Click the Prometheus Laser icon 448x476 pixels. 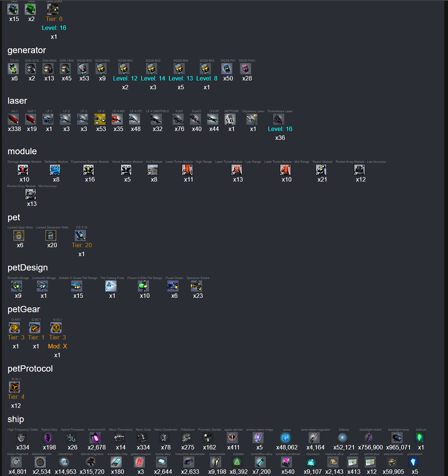(x=279, y=119)
